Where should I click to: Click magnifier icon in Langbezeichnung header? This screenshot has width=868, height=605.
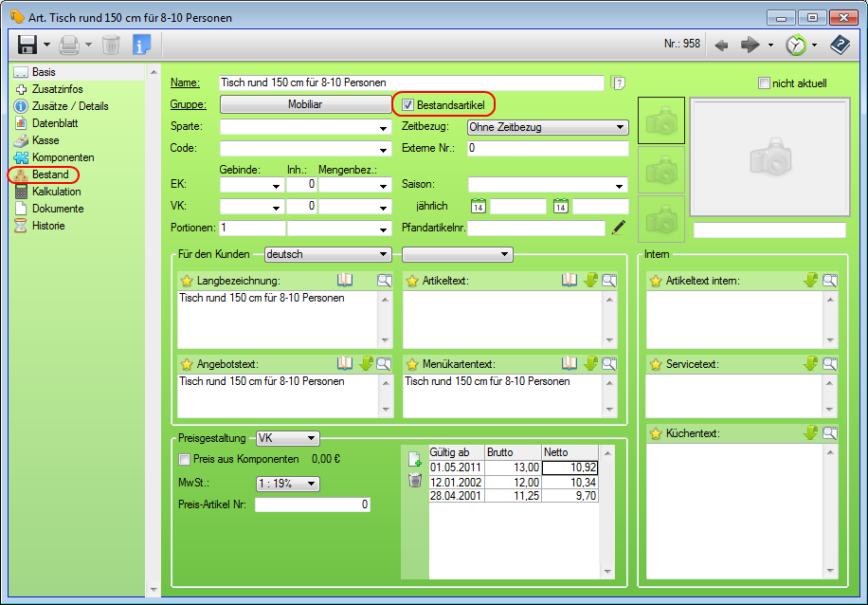click(384, 281)
